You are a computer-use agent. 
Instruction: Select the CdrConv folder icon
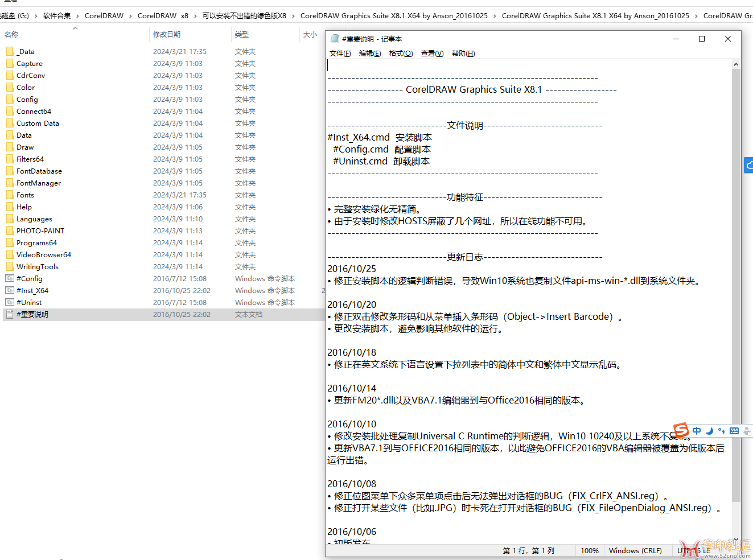point(10,75)
